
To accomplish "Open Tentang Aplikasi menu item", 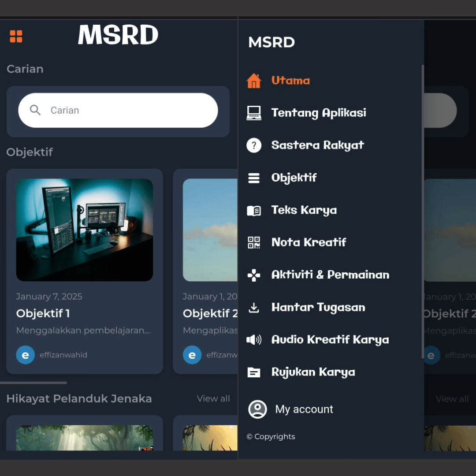I will (x=319, y=113).
